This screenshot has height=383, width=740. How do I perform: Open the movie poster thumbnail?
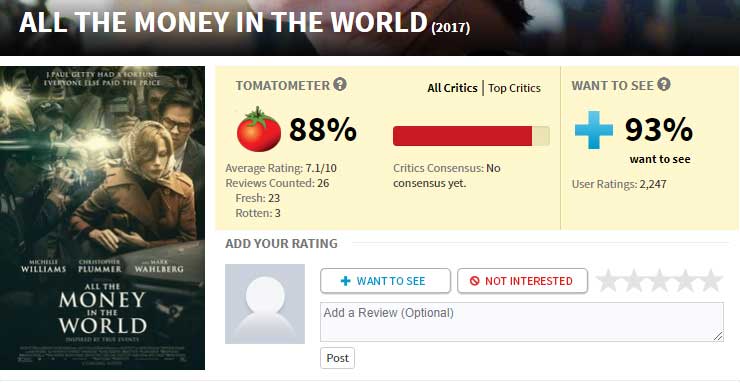click(x=102, y=218)
